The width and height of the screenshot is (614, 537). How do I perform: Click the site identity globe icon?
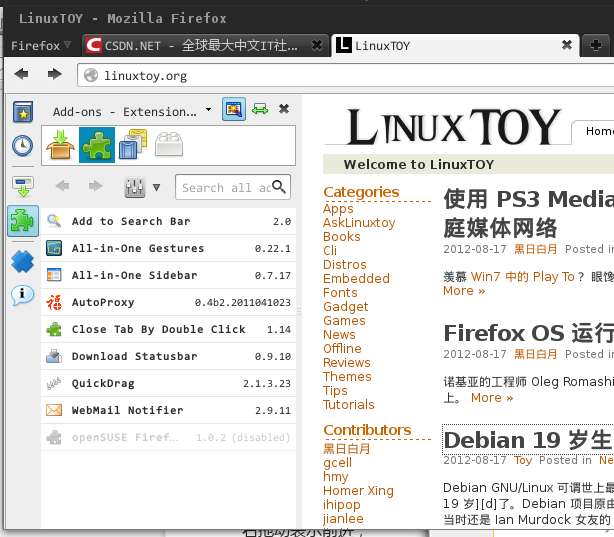91,75
